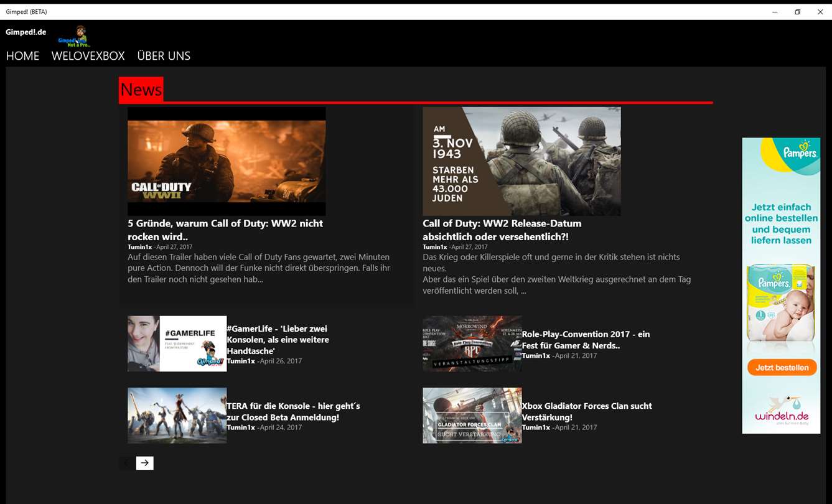The height and width of the screenshot is (504, 832).
Task: Select the red News section tab
Action: tap(141, 90)
